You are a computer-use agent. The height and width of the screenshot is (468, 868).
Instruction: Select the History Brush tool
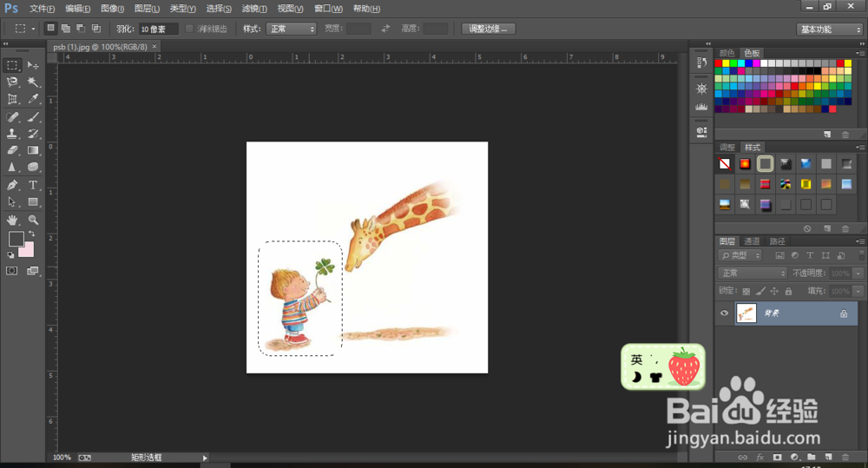click(33, 134)
